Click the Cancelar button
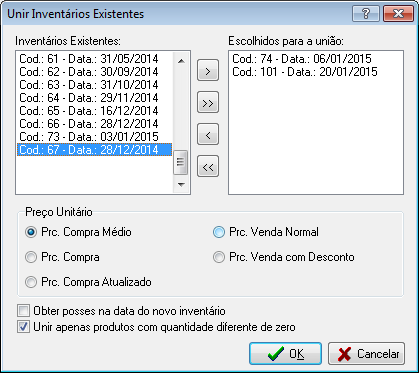This screenshot has width=419, height=373. 366,354
